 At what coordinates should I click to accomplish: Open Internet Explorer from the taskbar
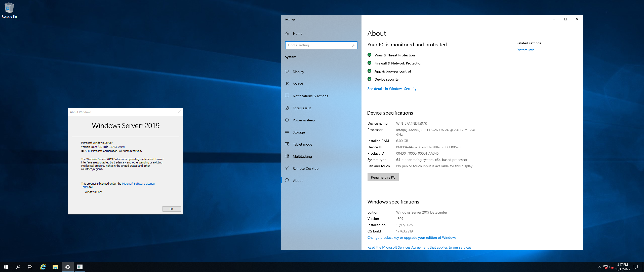[x=43, y=267]
